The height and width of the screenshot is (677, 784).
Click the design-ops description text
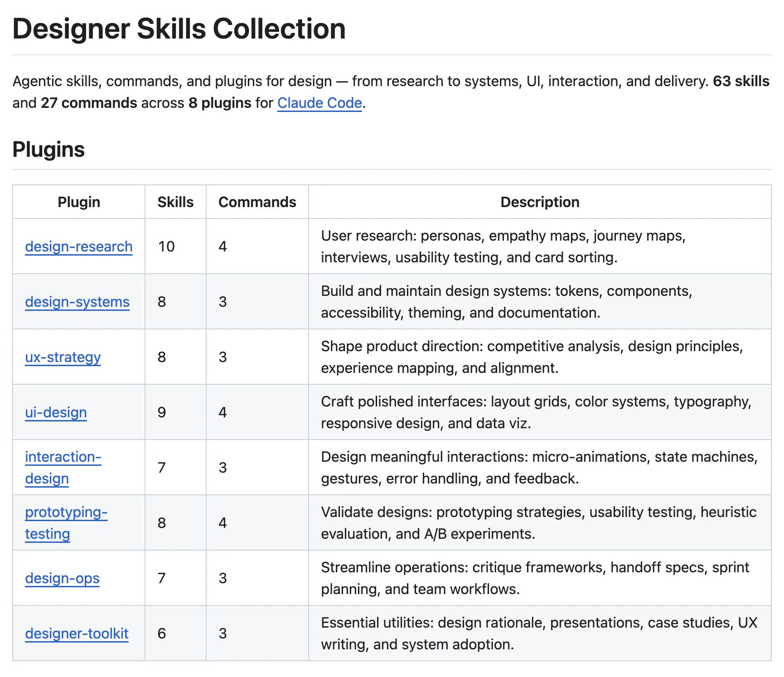[535, 578]
